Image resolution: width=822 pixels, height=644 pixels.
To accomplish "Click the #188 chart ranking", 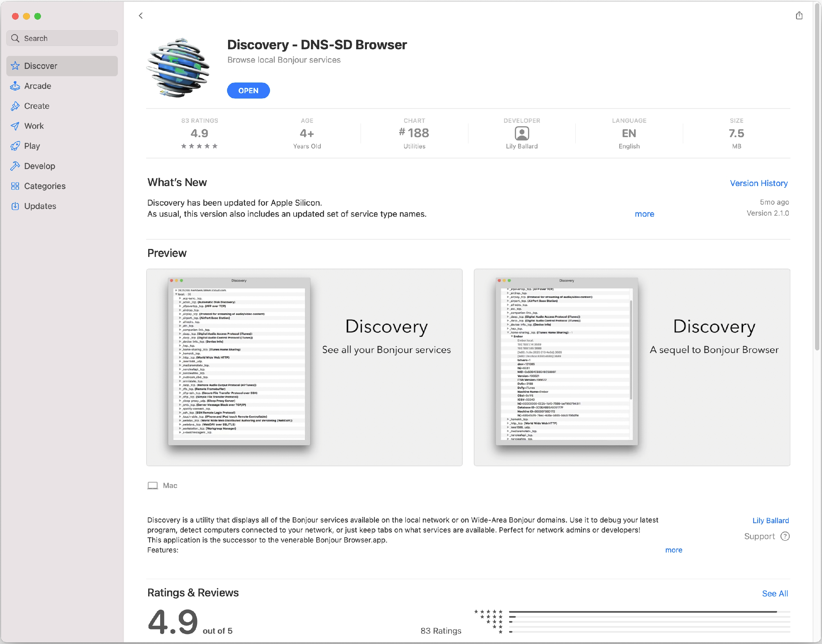I will tap(414, 133).
